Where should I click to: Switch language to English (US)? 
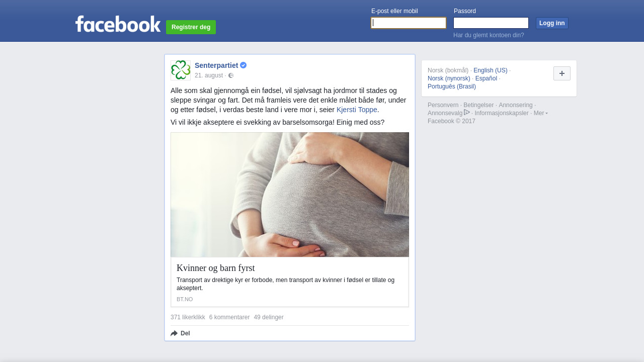tap(491, 70)
